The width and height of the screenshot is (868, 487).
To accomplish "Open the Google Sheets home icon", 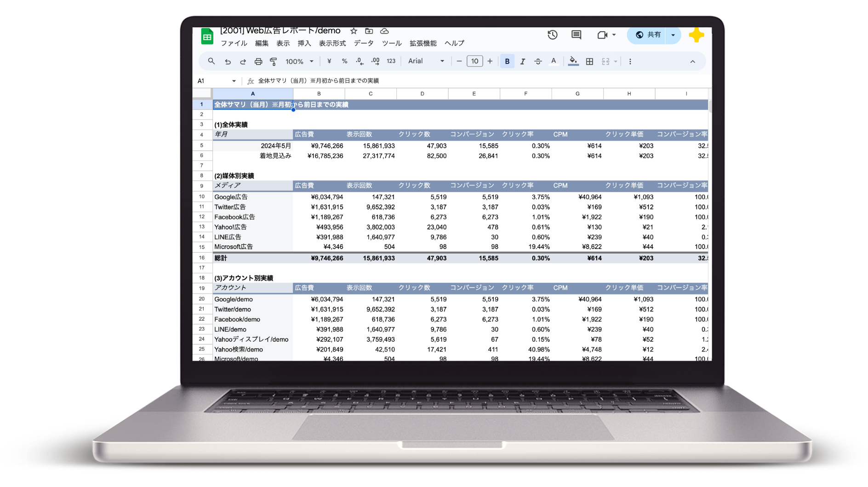I will 207,36.
